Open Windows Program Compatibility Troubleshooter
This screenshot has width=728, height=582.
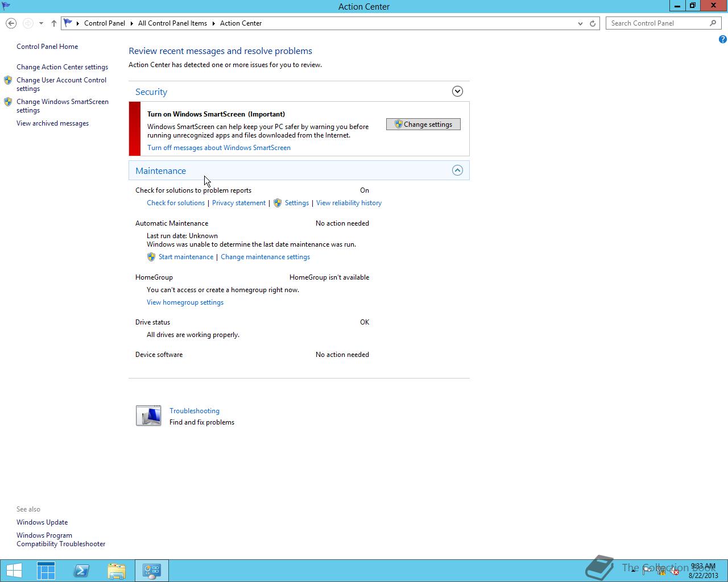(x=61, y=539)
